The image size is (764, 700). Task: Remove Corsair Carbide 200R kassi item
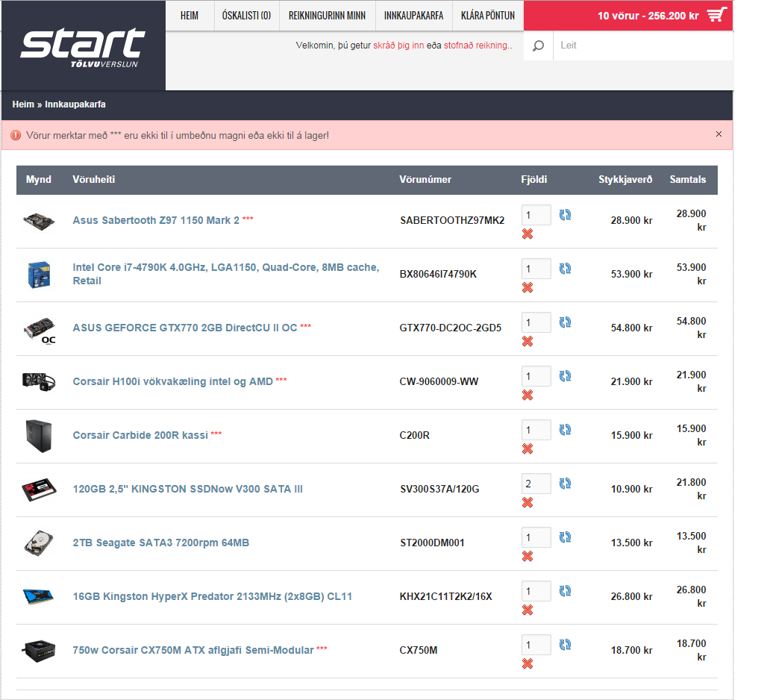(527, 449)
